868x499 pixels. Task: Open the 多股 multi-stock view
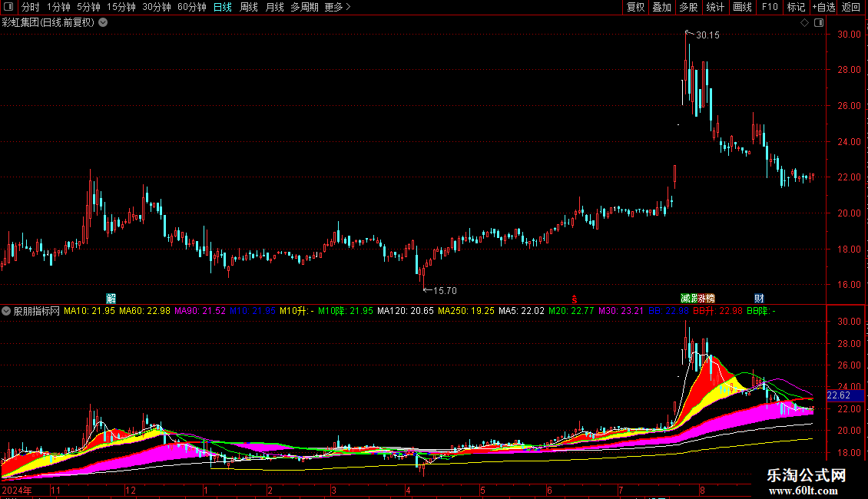[x=689, y=7]
